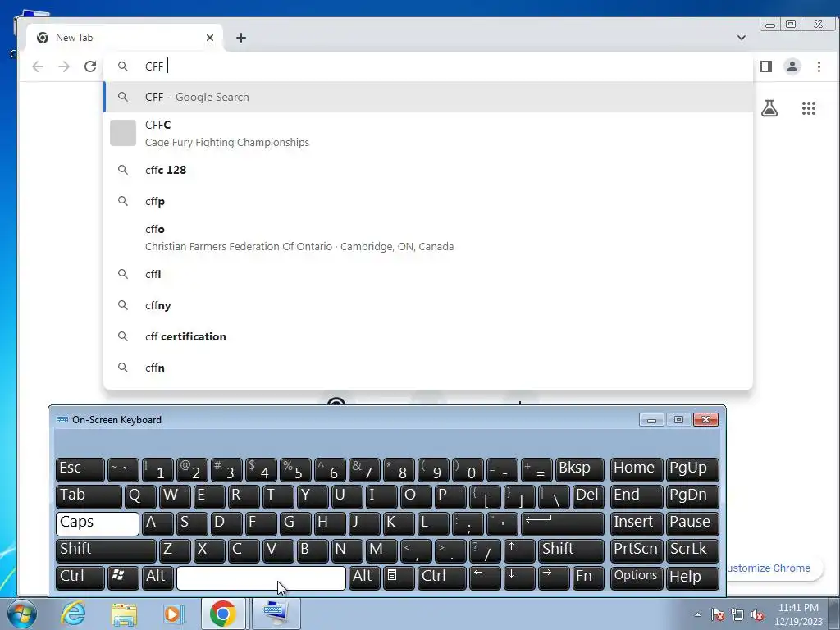
Task: Select the New Tab tab
Action: (x=125, y=38)
